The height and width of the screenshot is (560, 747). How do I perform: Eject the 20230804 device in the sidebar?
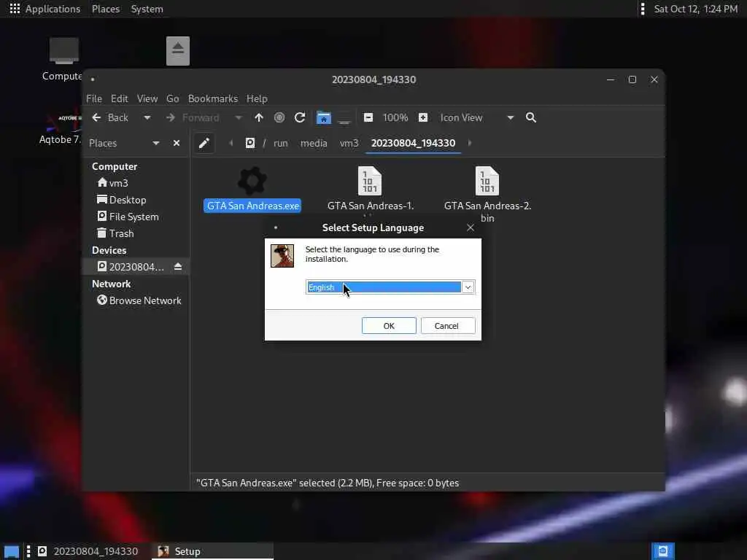point(178,267)
